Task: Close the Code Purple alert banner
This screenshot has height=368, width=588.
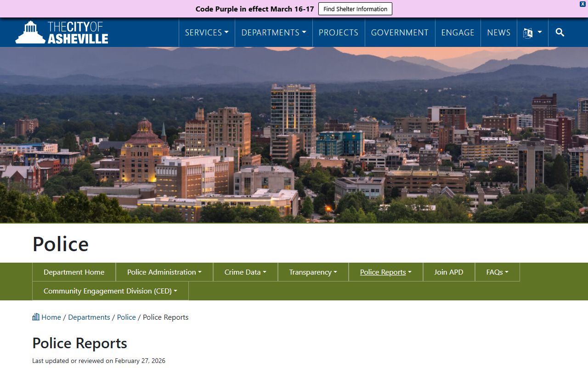Action: point(582,4)
